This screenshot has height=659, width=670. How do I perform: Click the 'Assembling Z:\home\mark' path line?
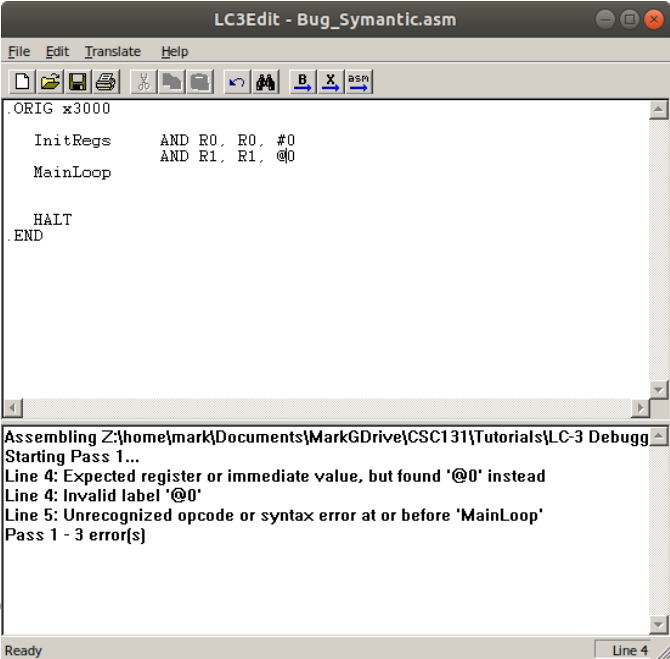click(326, 437)
